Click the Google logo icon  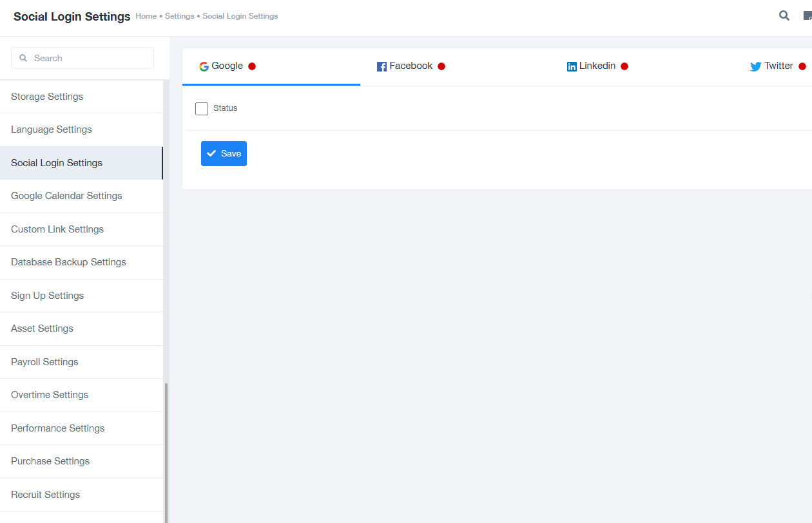click(204, 66)
